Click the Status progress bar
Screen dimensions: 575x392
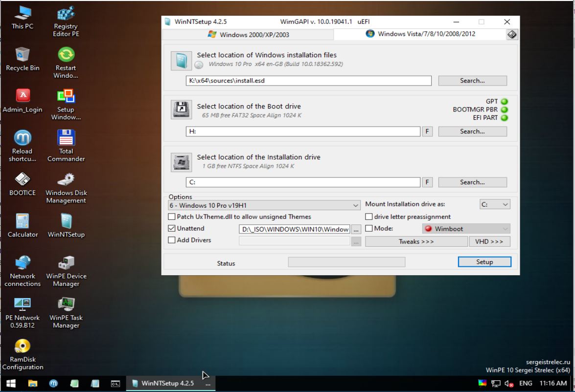[346, 262]
